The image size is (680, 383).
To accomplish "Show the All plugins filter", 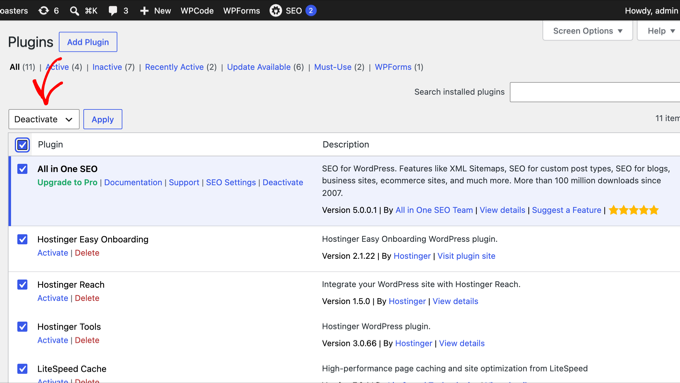I will 14,67.
